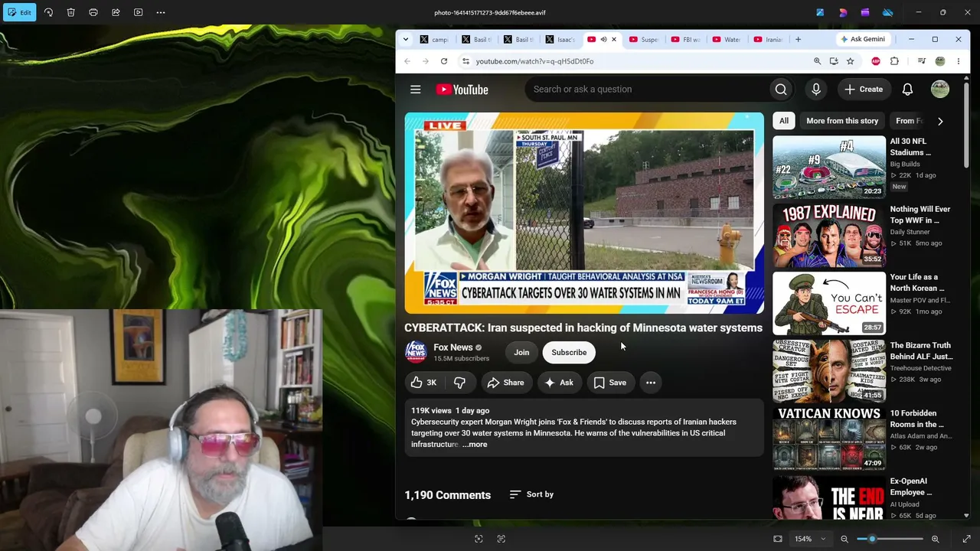Click the zoom out magnifier in Photos
This screenshot has width=980, height=551.
[844, 539]
